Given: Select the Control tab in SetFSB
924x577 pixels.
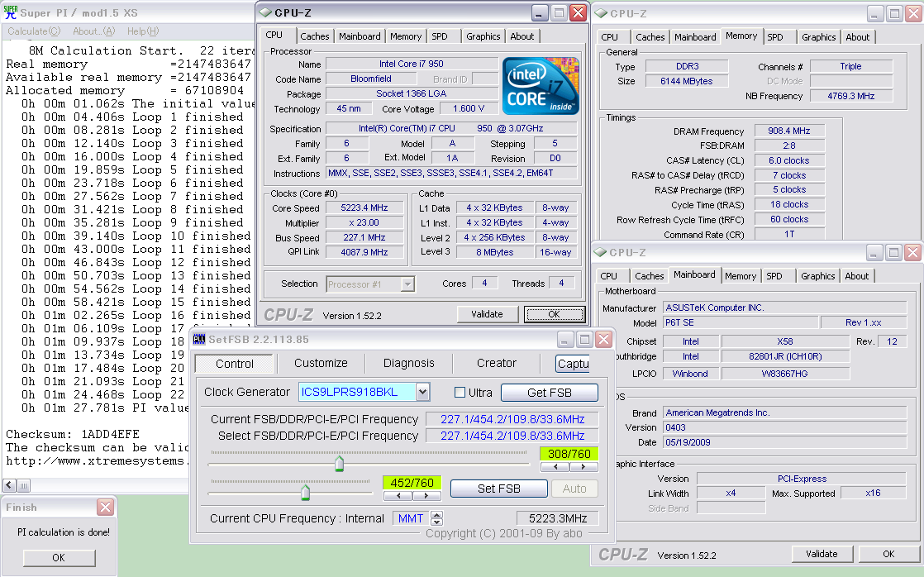Looking at the screenshot, I should pos(235,364).
